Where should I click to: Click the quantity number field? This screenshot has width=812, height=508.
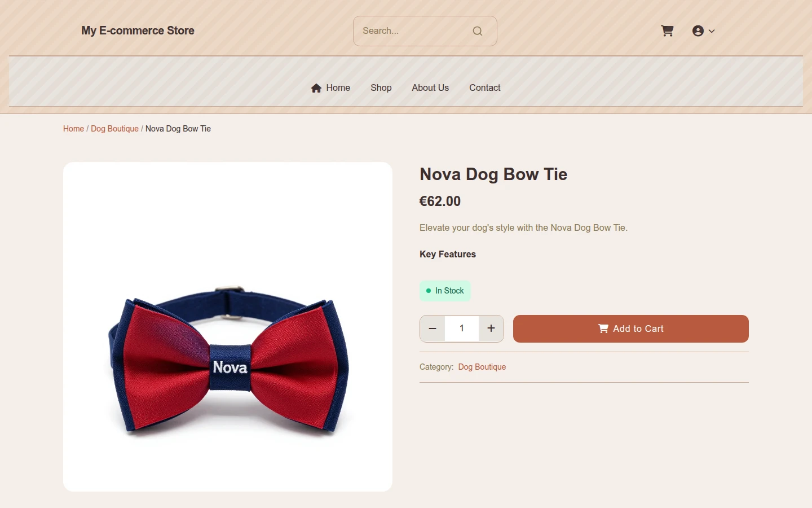pyautogui.click(x=462, y=329)
